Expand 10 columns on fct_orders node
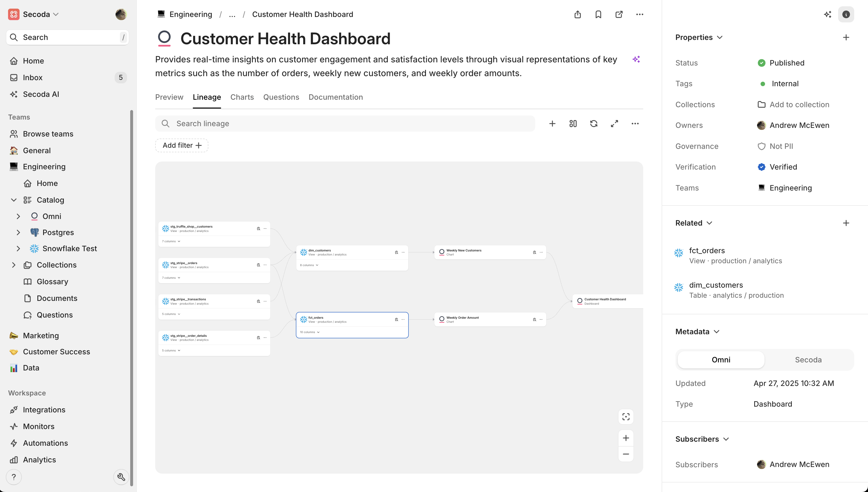Image resolution: width=868 pixels, height=492 pixels. point(310,332)
